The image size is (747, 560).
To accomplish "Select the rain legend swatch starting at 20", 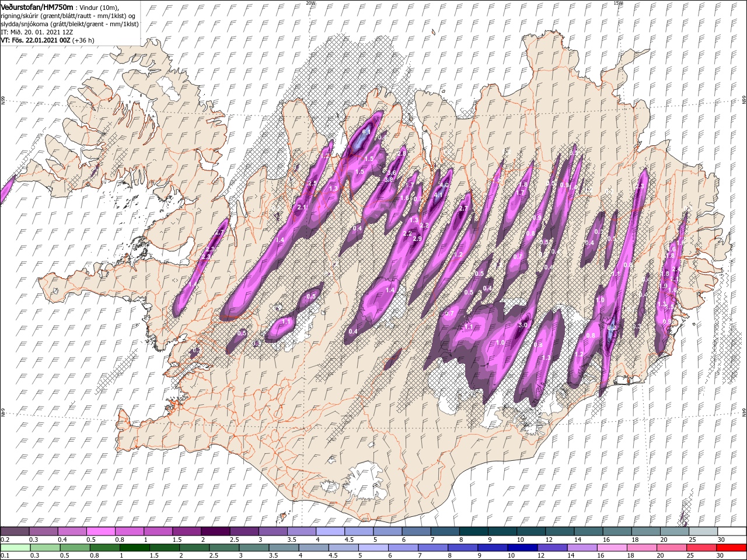I will 671,547.
